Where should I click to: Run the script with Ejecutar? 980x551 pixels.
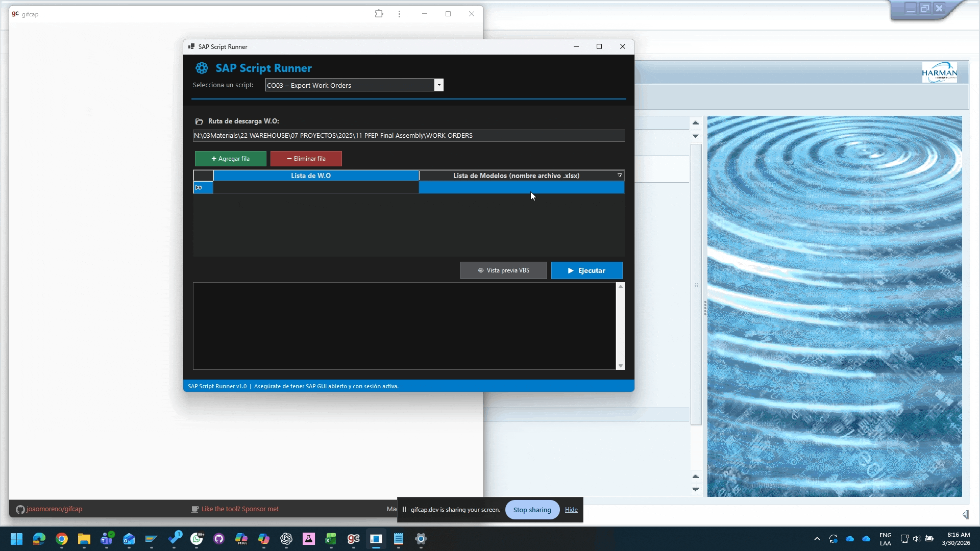(586, 270)
